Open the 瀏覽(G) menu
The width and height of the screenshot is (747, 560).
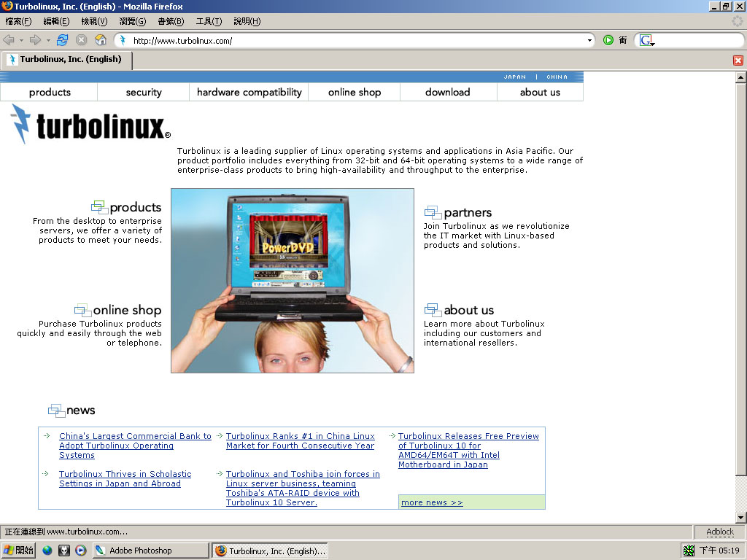click(133, 21)
